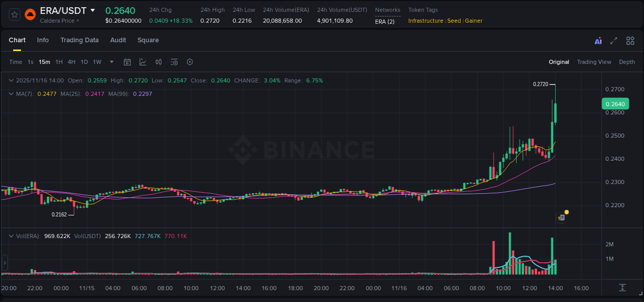Collapse the Vol indicator panel chevron

coord(11,236)
